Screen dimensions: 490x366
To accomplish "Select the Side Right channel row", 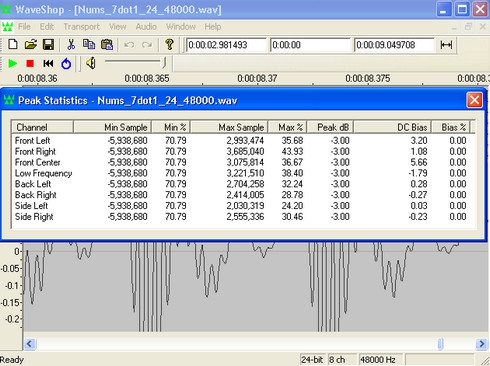I will pyautogui.click(x=243, y=217).
